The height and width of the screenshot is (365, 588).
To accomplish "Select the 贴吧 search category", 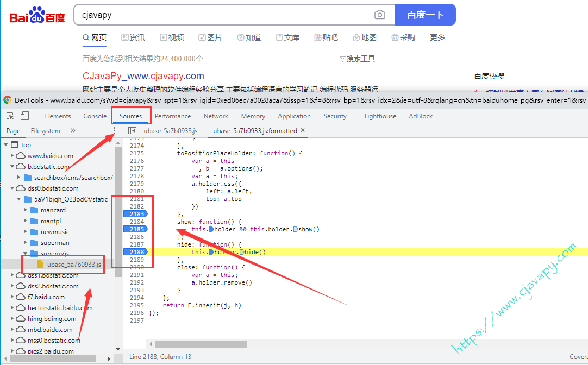I will point(326,37).
